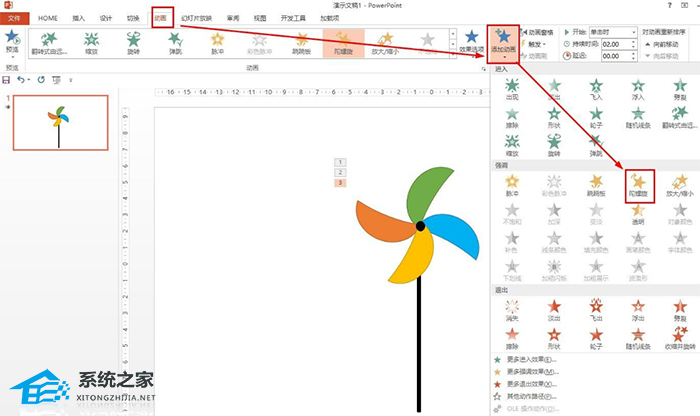
Task: Click animation order tag 3 on slide
Action: point(340,183)
